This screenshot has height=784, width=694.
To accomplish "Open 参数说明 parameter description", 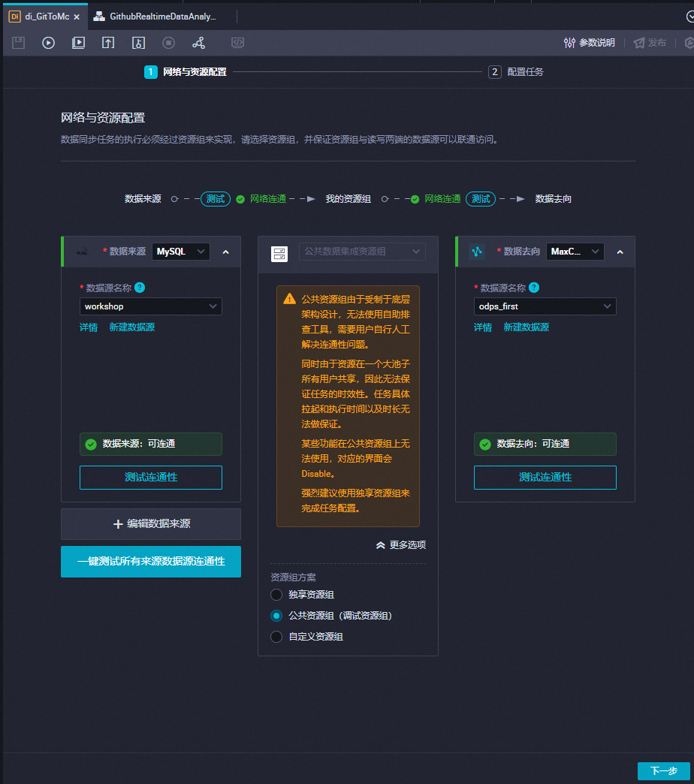I will pos(589,43).
